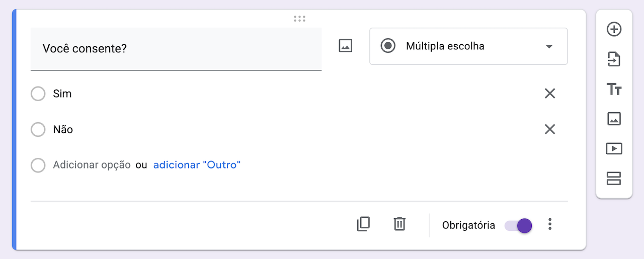Delete the question with trash icon
The image size is (644, 259).
pos(399,224)
